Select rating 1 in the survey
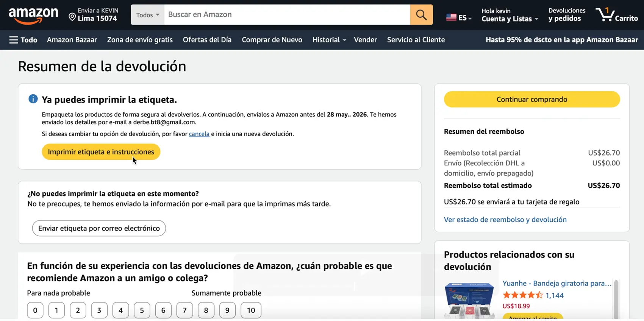 (56, 310)
